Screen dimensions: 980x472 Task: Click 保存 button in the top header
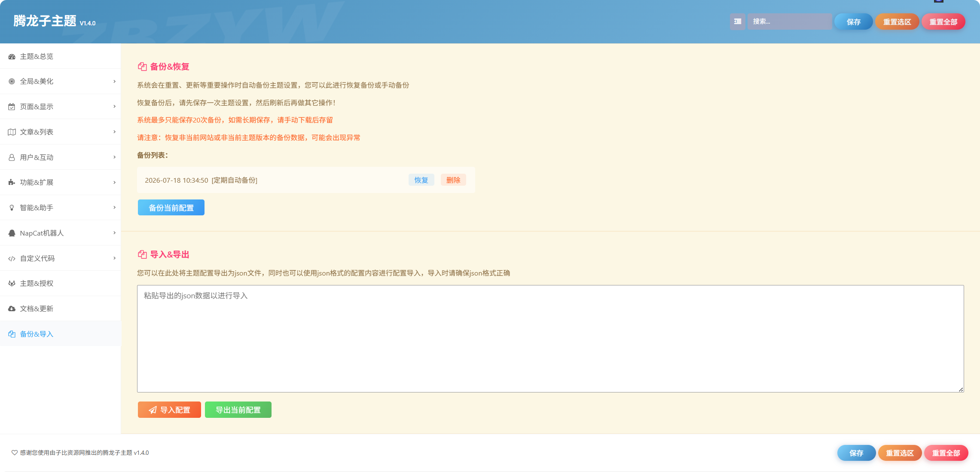point(853,22)
